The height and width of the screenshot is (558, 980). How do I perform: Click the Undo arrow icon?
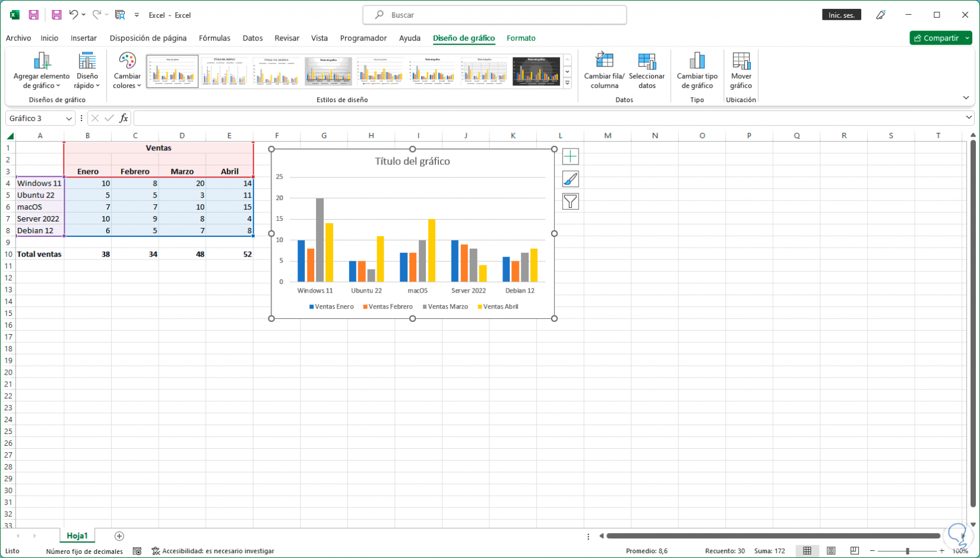74,15
